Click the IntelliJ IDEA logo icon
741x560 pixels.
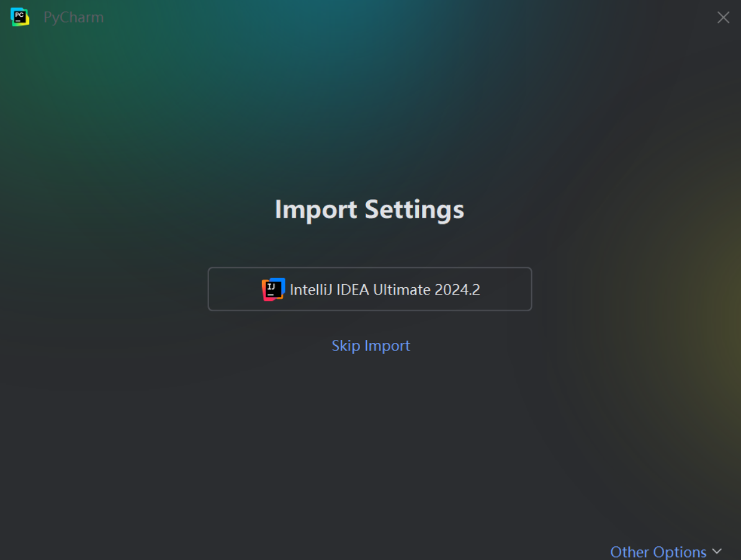pos(273,289)
